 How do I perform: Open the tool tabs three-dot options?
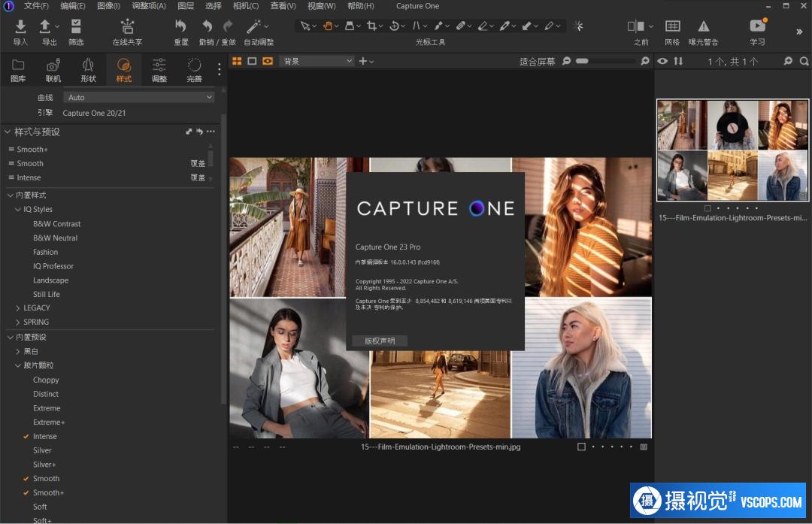(x=220, y=69)
